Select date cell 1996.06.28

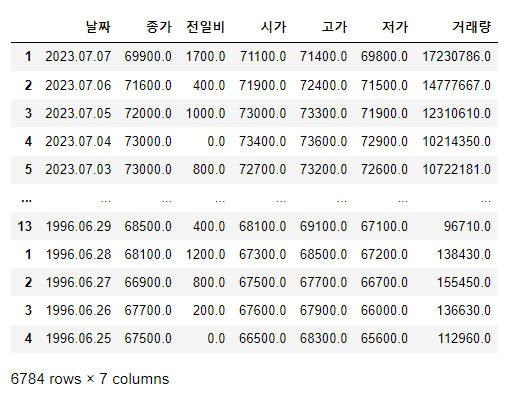pos(78,254)
